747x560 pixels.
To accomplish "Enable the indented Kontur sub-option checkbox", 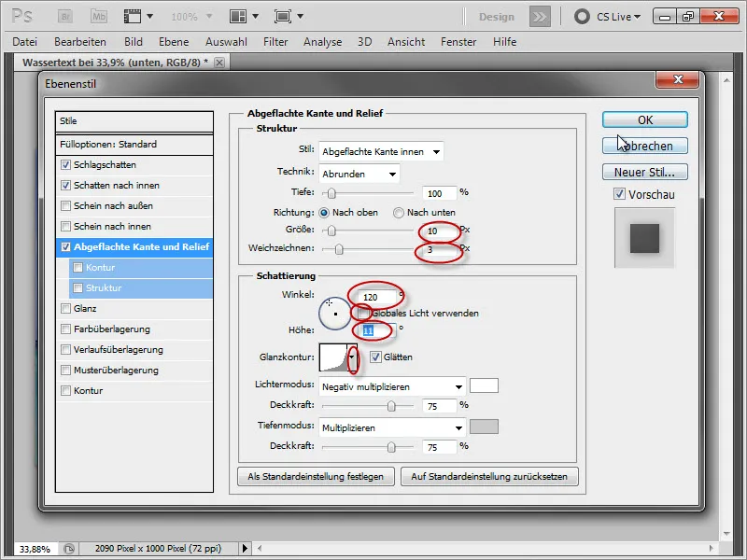I will pos(78,267).
